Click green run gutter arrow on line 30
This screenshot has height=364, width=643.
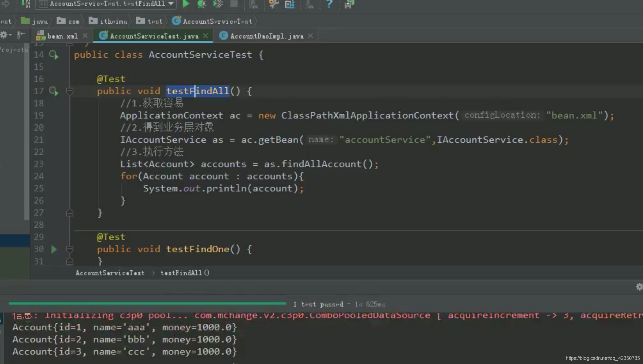tap(54, 249)
